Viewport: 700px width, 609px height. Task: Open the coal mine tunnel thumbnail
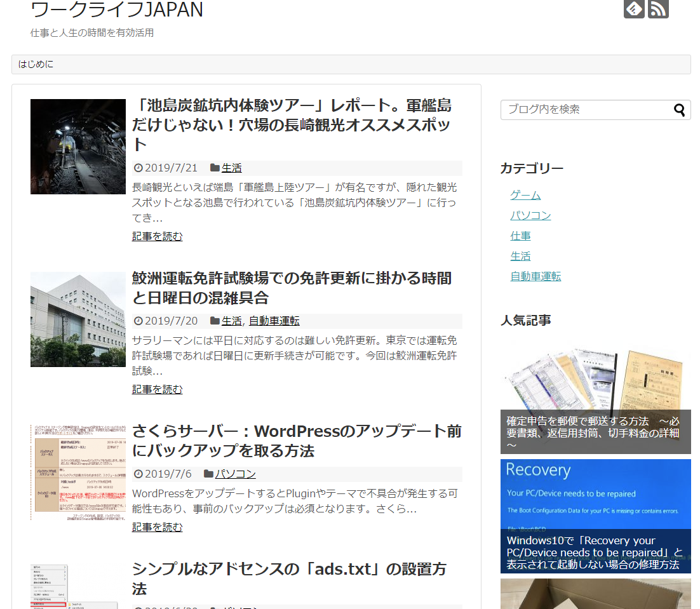tap(78, 147)
